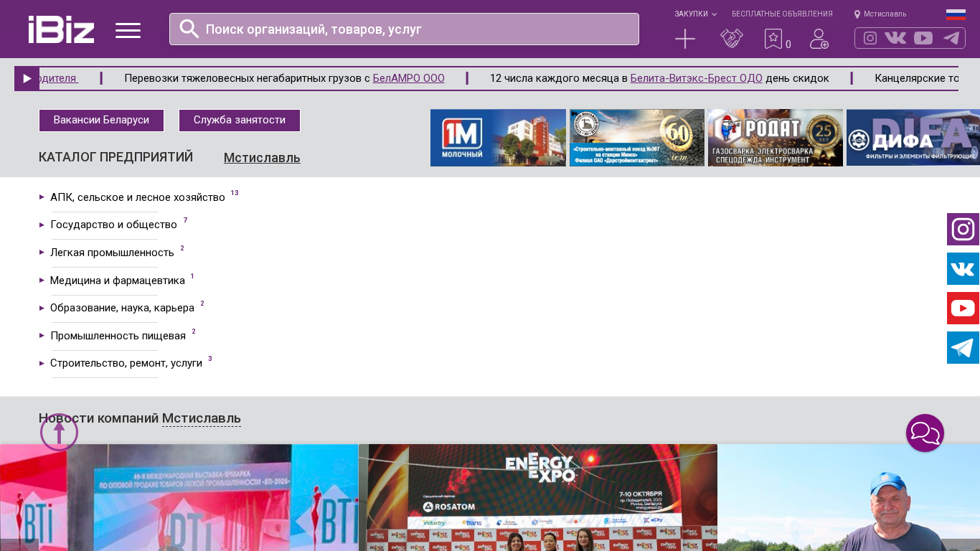Open the chat bubbles icon
The height and width of the screenshot is (551, 980).
pos(925,433)
